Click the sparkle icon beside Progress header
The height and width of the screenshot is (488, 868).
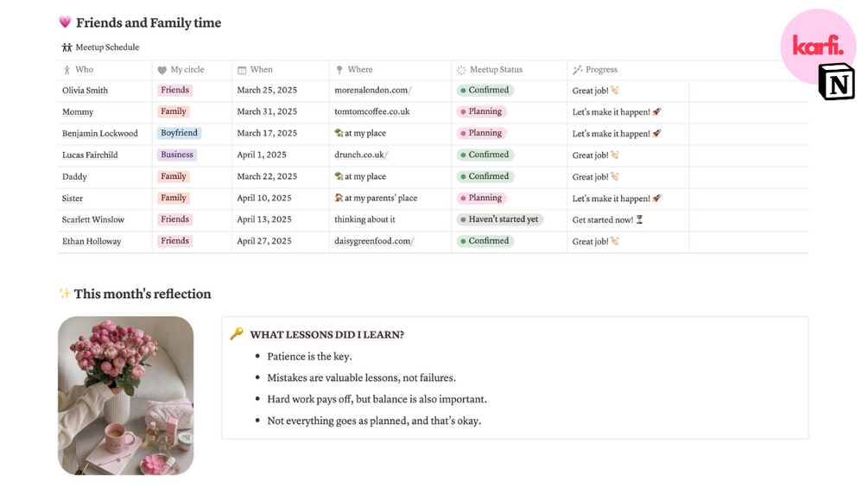[578, 70]
